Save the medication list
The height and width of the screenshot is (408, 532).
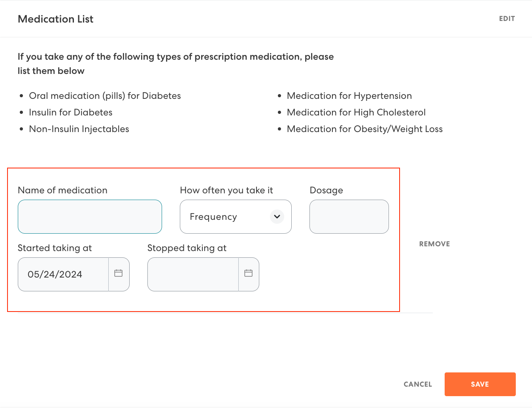pyautogui.click(x=480, y=384)
